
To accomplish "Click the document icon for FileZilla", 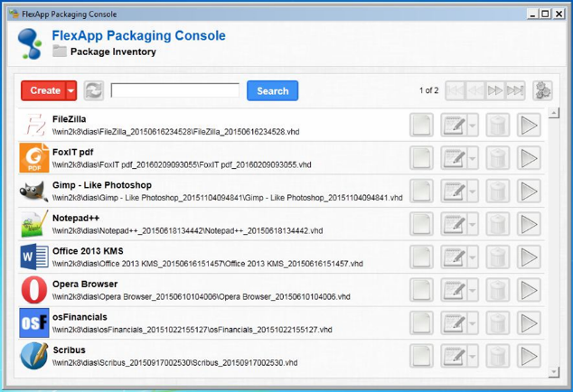I will click(x=421, y=125).
